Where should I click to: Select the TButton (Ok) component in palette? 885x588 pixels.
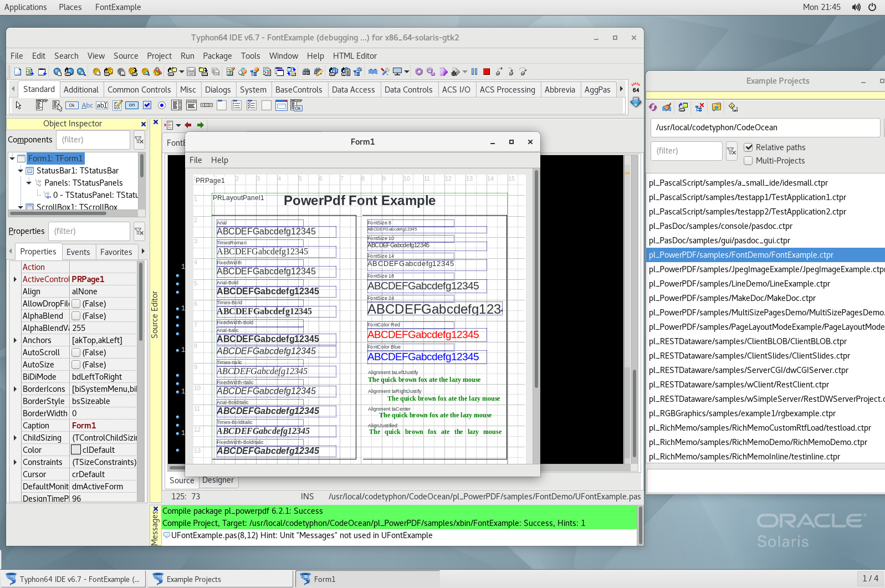tap(71, 105)
